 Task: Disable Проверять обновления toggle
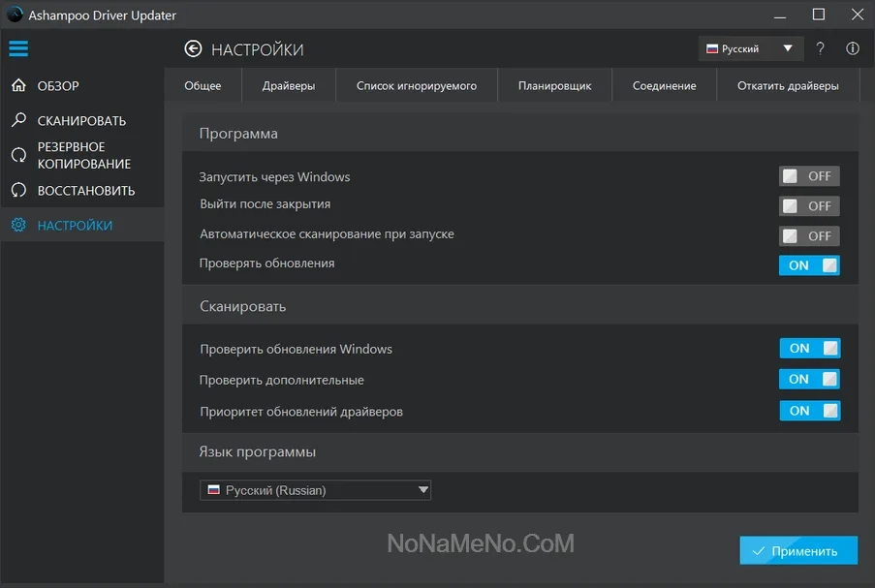tap(809, 265)
